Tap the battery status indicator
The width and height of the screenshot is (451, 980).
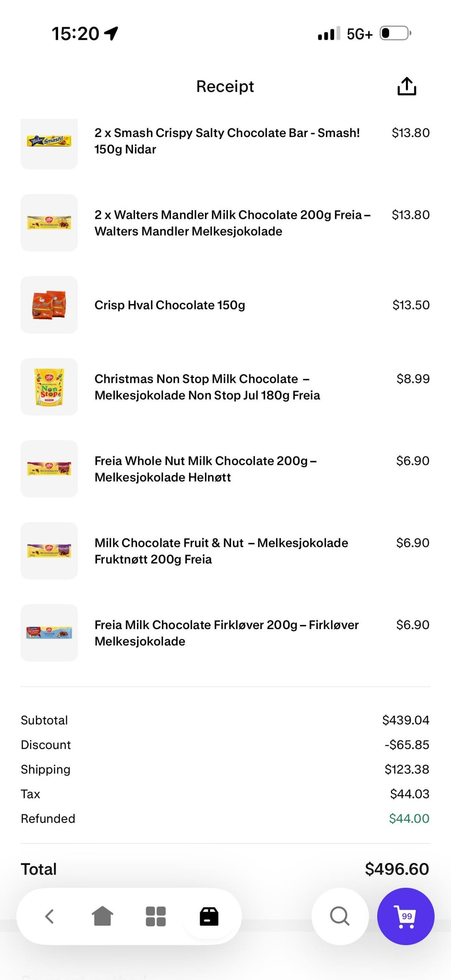tap(395, 33)
